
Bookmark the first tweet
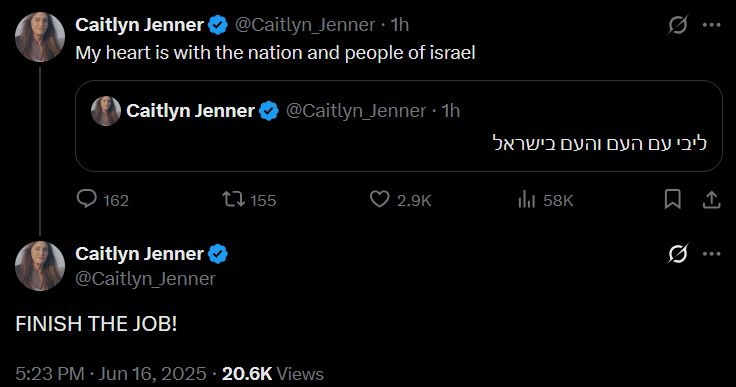[672, 199]
